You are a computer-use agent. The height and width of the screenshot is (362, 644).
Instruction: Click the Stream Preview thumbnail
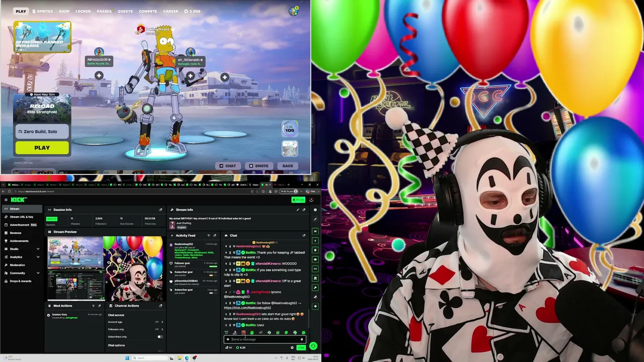coord(105,268)
